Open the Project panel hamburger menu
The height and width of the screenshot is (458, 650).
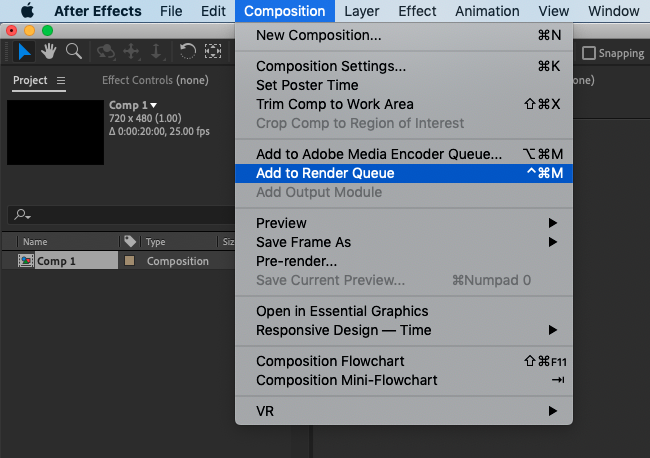[61, 81]
